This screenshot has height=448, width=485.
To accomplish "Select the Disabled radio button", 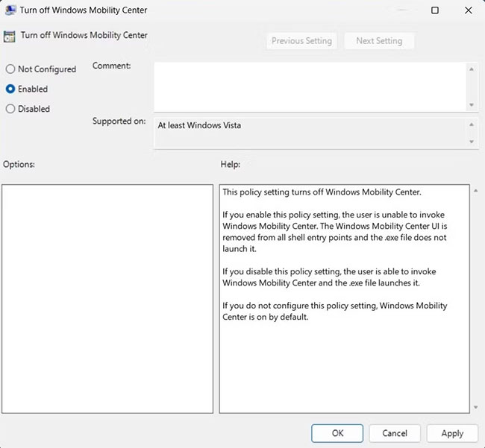I will click(x=10, y=109).
